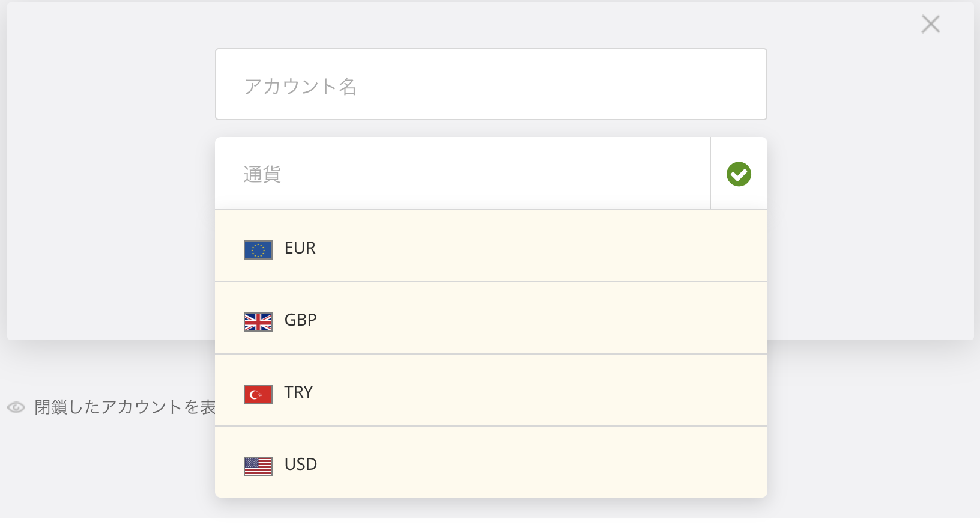Click the TRY text label

tap(299, 392)
